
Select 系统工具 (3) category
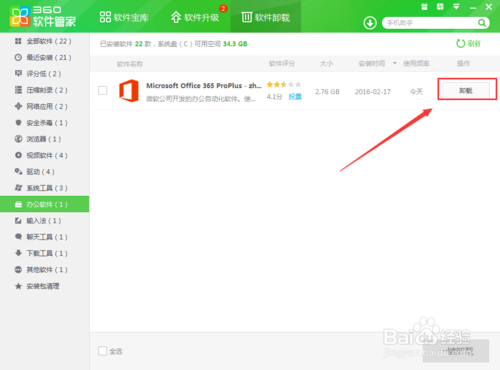click(x=45, y=188)
